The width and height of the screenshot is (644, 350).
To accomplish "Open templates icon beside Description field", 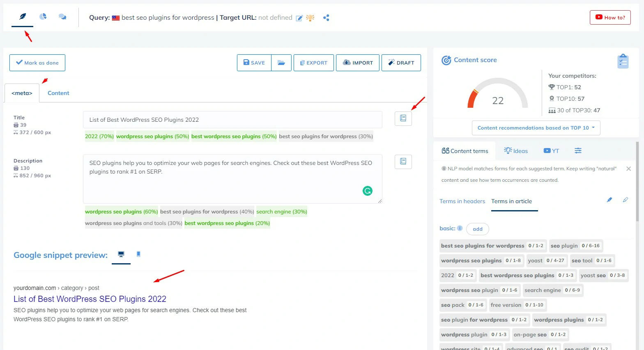I will point(403,162).
